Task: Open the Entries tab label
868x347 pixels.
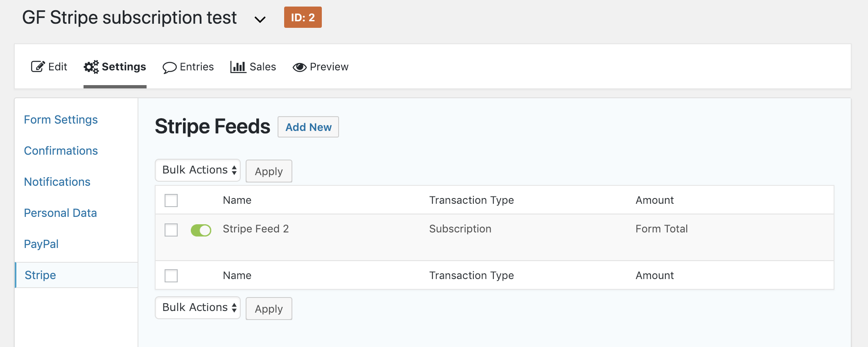Action: (197, 67)
